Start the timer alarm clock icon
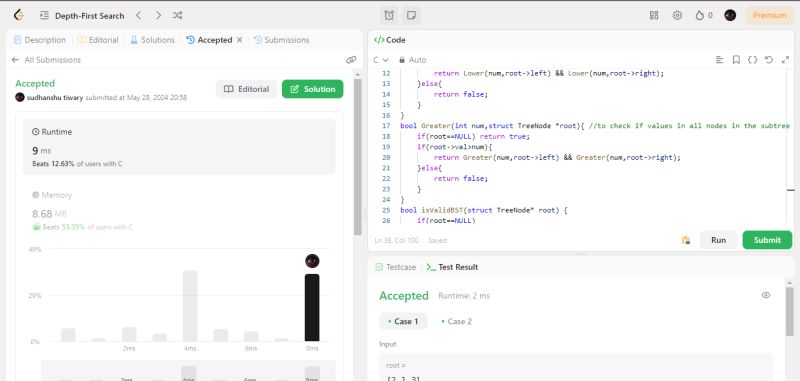This screenshot has width=800, height=381. pos(389,15)
